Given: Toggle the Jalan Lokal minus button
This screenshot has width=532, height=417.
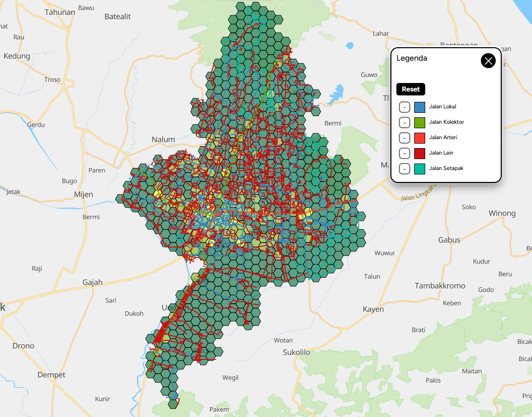Looking at the screenshot, I should tap(405, 107).
